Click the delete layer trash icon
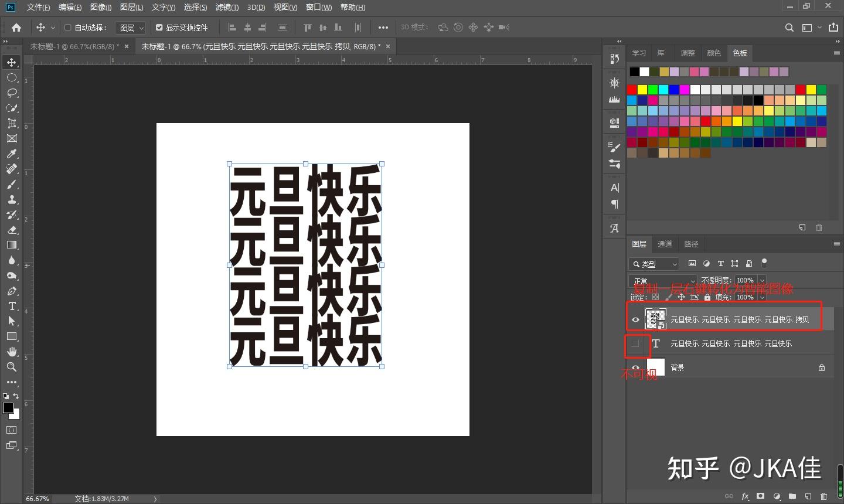The width and height of the screenshot is (844, 504). (x=823, y=496)
